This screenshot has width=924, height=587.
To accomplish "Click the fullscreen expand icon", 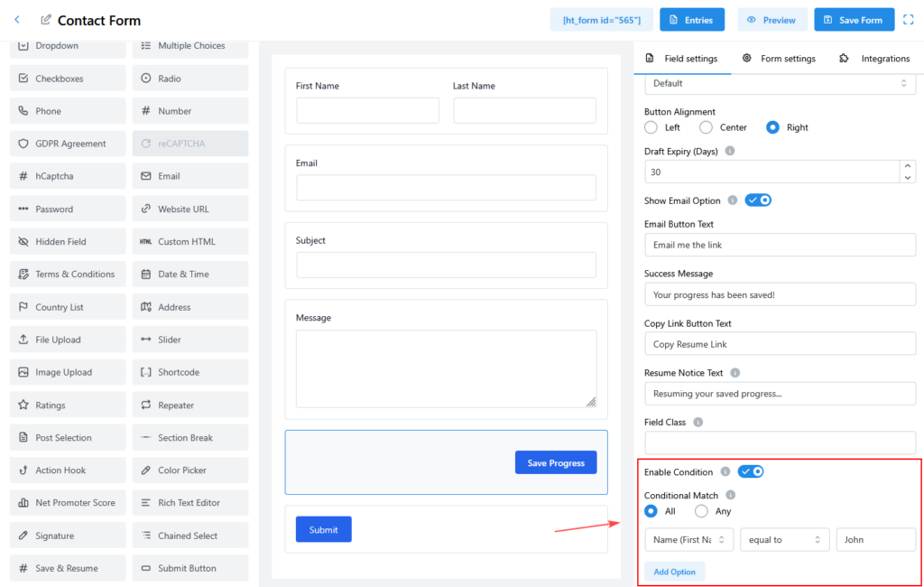I will (x=909, y=20).
